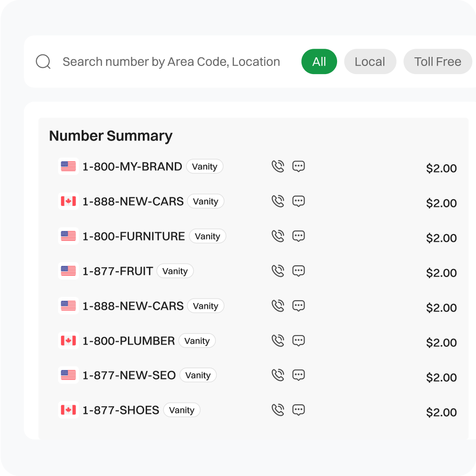Filter numbers by Toll Free
The image size is (476, 476).
click(x=437, y=62)
